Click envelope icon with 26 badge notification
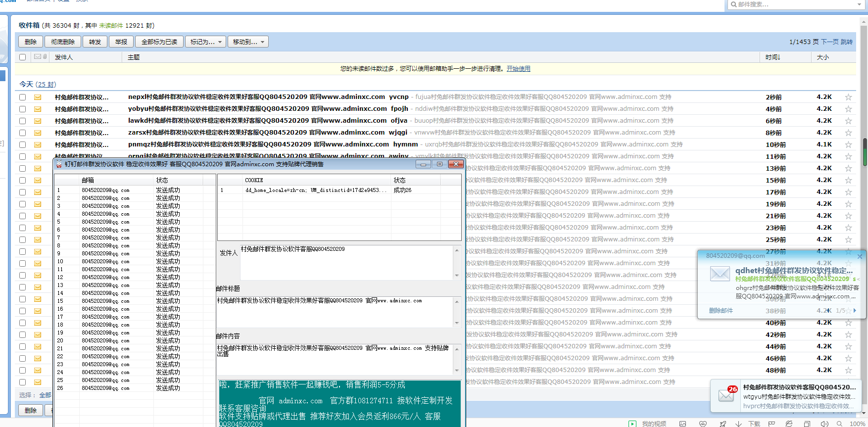868x427 pixels. pos(726,395)
